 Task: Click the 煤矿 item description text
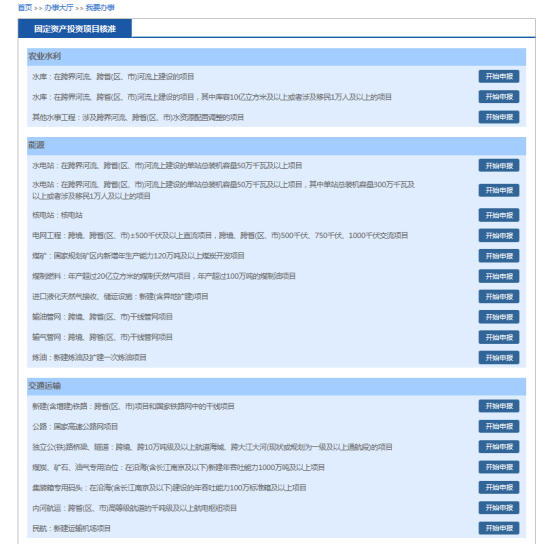[x=138, y=256]
